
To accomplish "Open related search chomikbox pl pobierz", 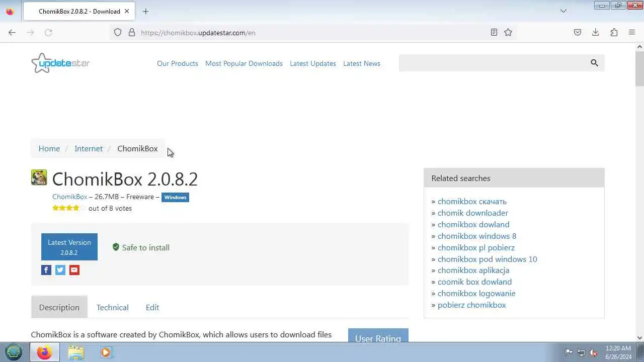I will pos(476,247).
